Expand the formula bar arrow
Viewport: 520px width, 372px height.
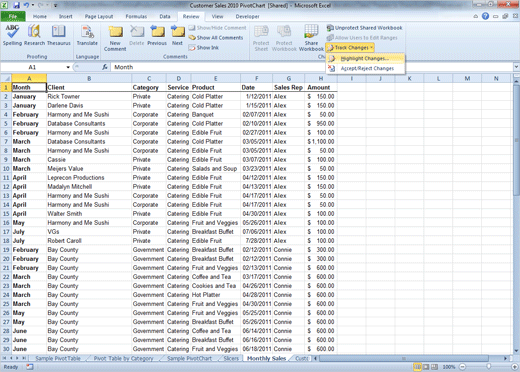[x=516, y=67]
